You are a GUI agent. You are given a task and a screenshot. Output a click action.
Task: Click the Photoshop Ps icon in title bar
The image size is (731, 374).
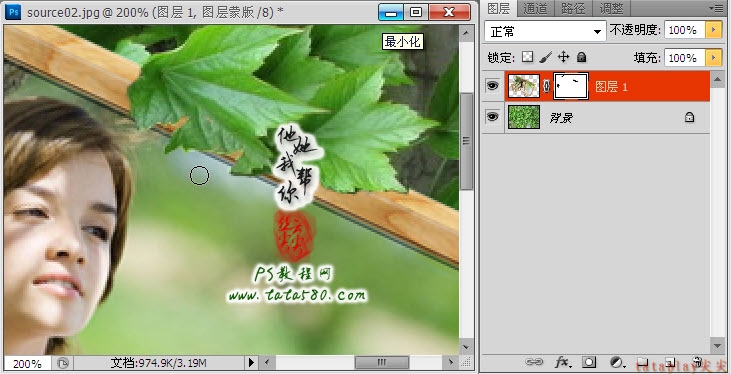[13, 12]
